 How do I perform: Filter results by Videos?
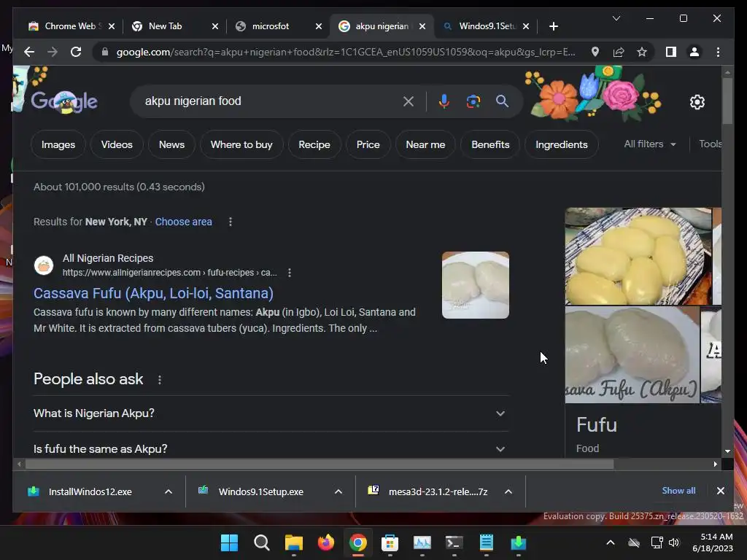(x=117, y=145)
